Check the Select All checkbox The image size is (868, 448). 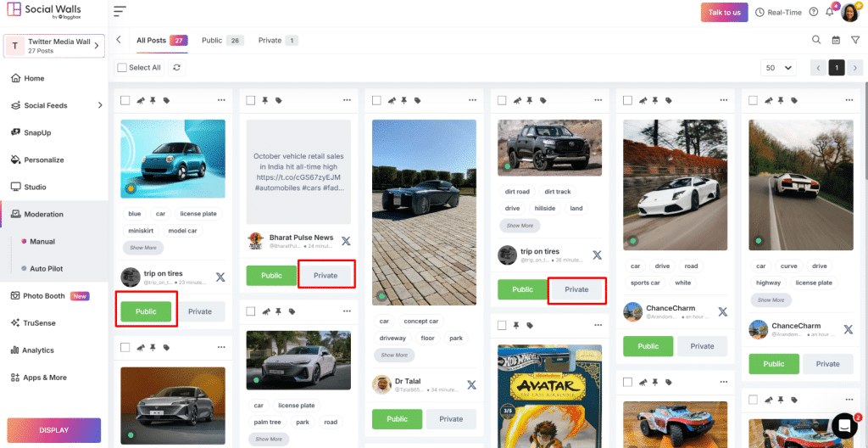[122, 68]
